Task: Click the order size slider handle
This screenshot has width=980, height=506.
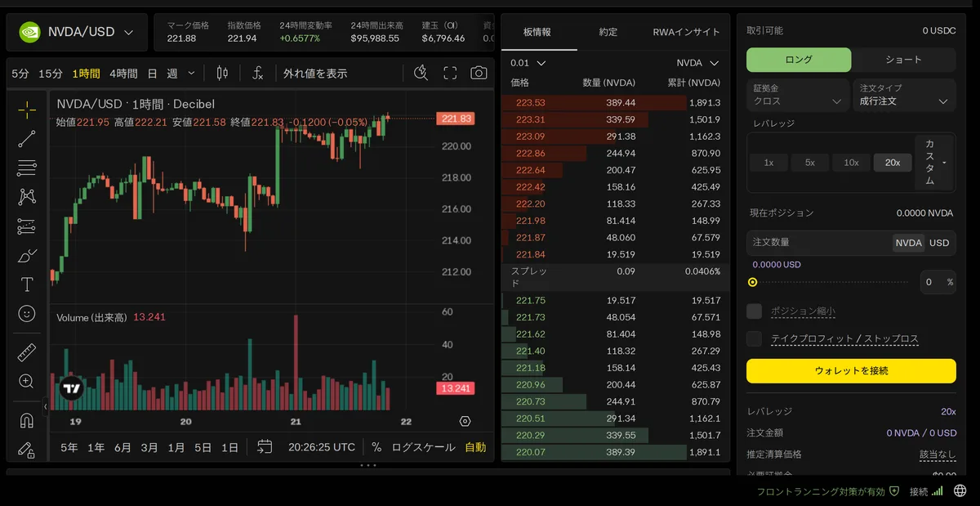Action: pyautogui.click(x=753, y=282)
